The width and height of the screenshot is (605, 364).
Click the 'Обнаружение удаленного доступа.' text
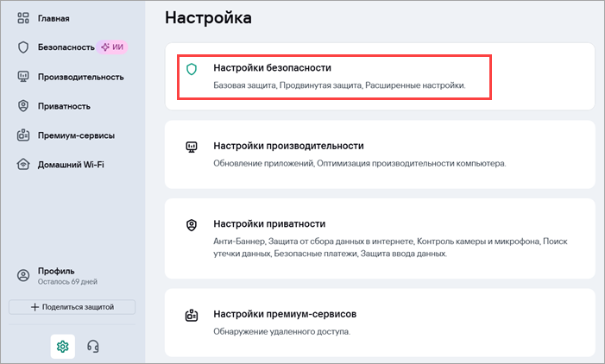[x=282, y=331]
